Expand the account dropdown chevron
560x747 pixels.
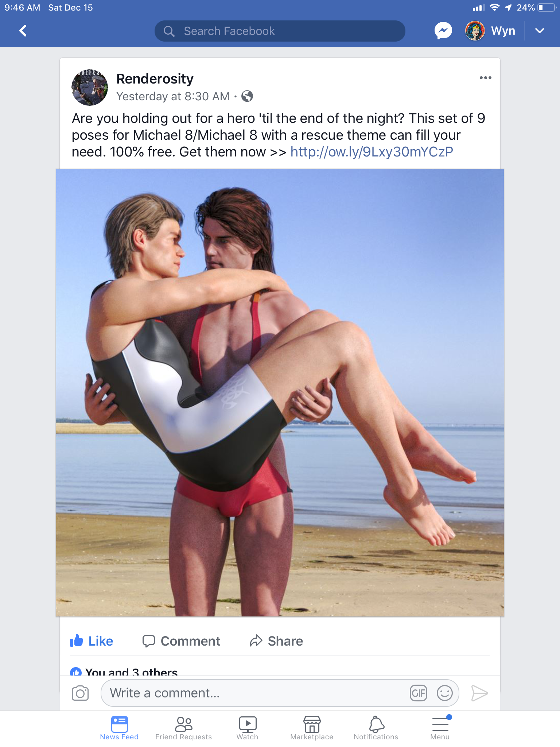[540, 31]
